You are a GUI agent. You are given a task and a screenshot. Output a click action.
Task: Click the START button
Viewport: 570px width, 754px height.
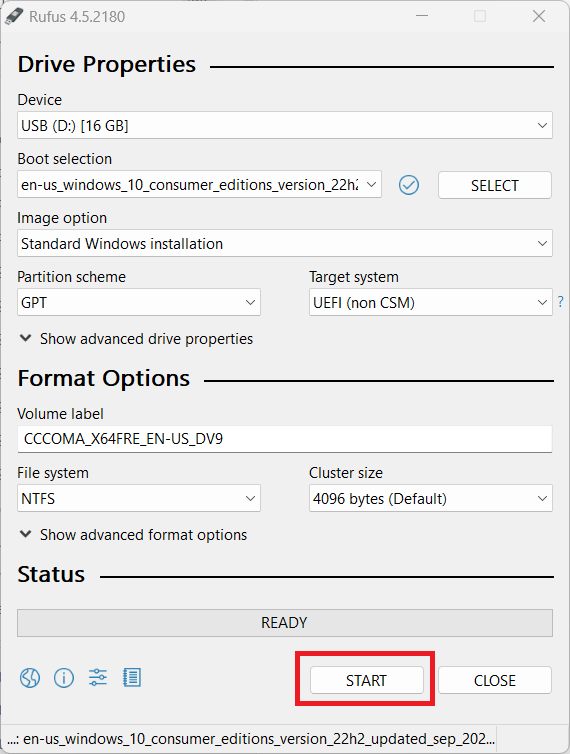point(367,680)
